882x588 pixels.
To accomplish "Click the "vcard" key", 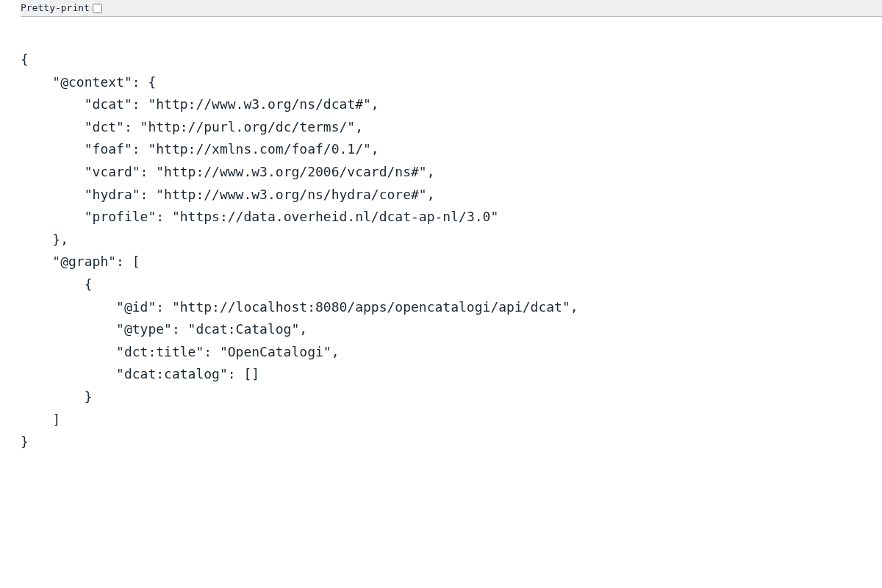I will 112,172.
